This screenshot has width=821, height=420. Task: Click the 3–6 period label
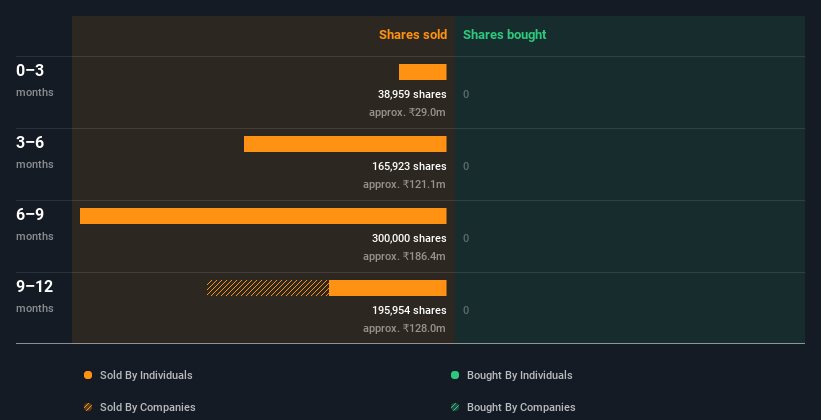point(30,142)
